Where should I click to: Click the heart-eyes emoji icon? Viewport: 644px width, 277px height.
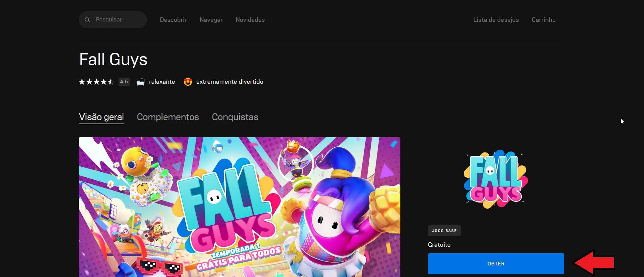[x=188, y=82]
